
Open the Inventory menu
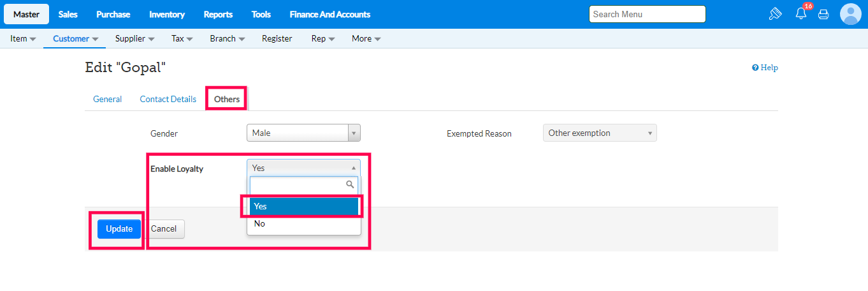point(167,14)
